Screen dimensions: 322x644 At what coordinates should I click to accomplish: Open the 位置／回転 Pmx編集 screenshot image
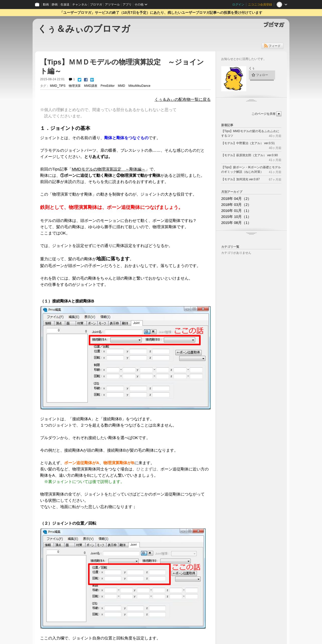[123, 578]
